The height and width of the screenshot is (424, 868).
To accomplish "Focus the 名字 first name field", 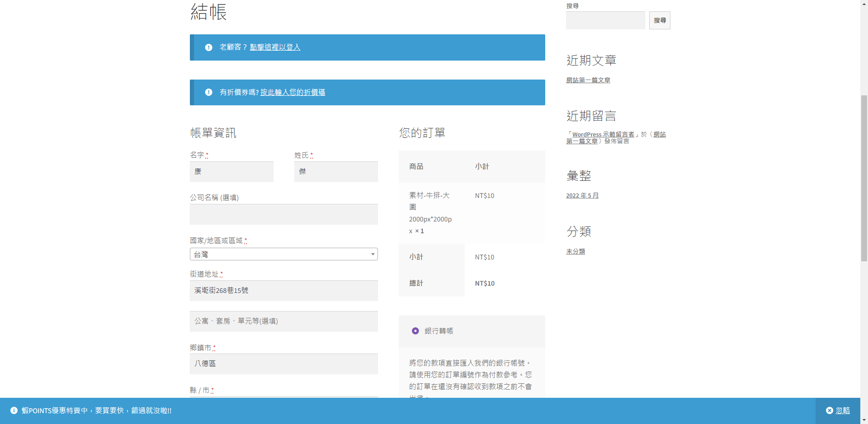I will 231,172.
